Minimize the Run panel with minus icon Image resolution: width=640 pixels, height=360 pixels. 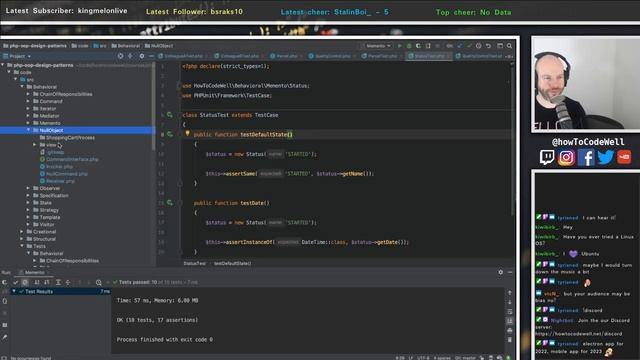point(510,272)
